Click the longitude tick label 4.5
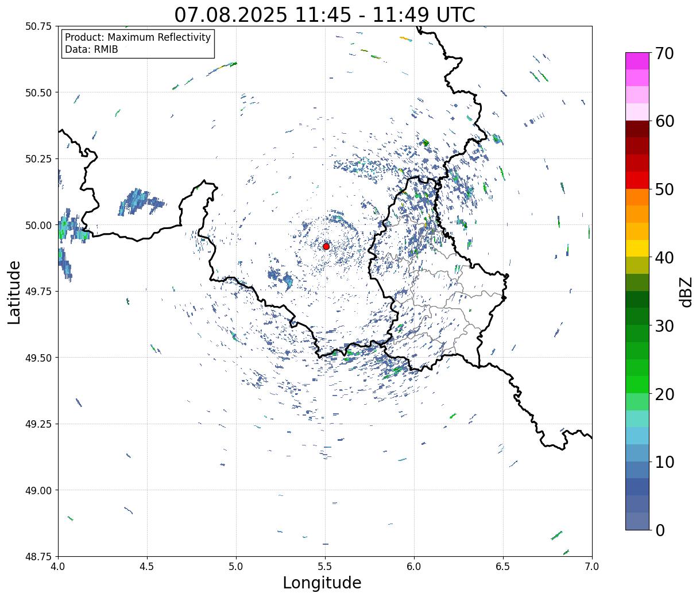 point(147,566)
